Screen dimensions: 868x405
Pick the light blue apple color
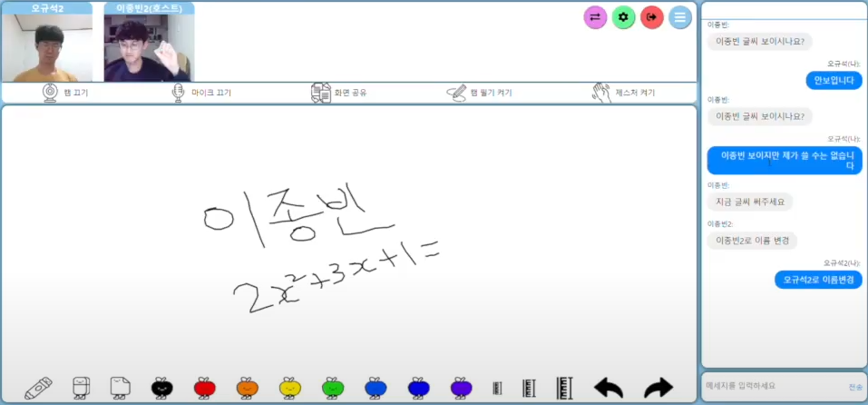375,387
